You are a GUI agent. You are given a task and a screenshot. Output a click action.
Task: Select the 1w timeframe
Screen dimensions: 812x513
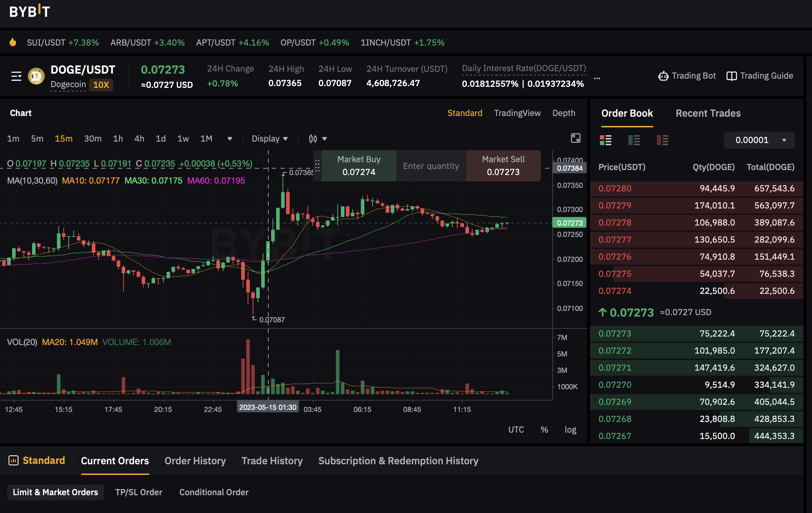click(183, 139)
